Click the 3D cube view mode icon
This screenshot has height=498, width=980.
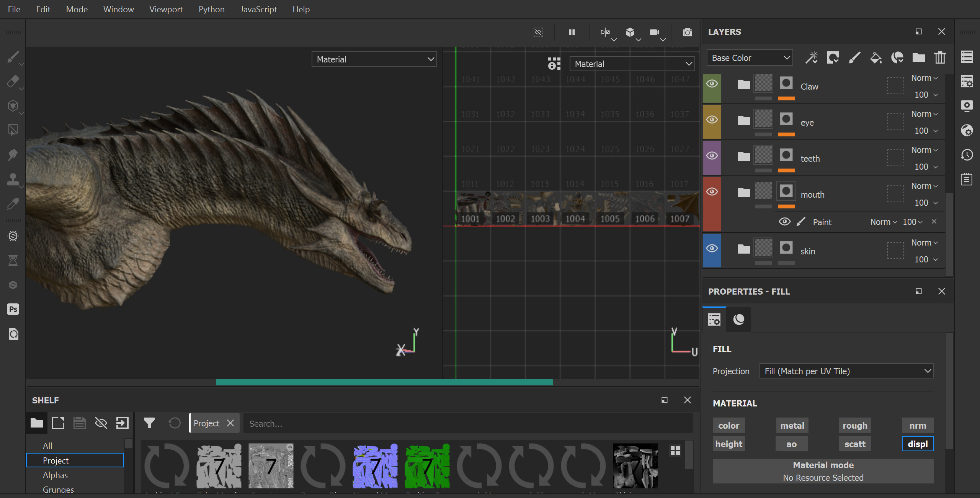[x=630, y=32]
